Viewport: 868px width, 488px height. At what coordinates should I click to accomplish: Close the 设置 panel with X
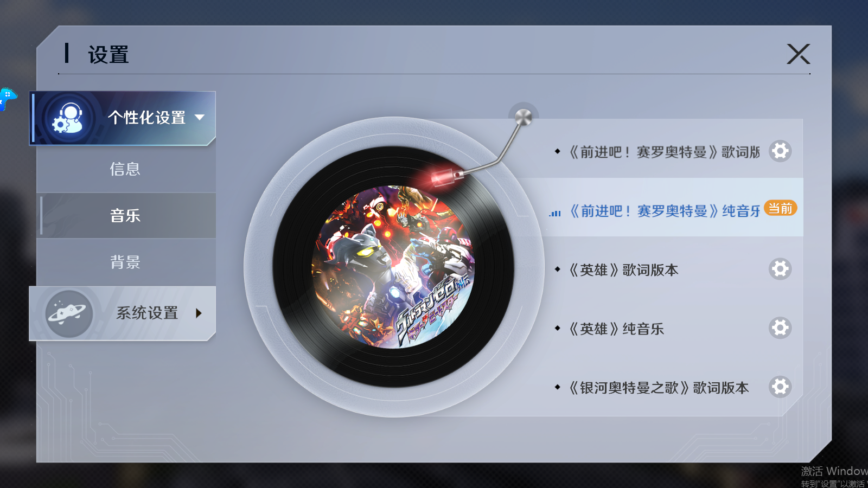(x=799, y=54)
